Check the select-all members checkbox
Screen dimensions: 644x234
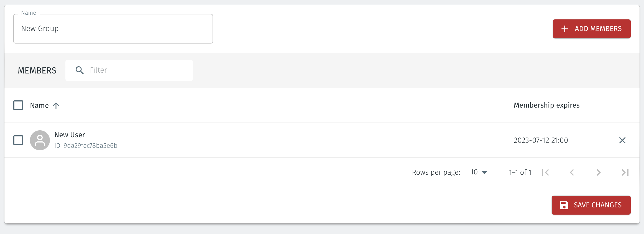coord(18,105)
